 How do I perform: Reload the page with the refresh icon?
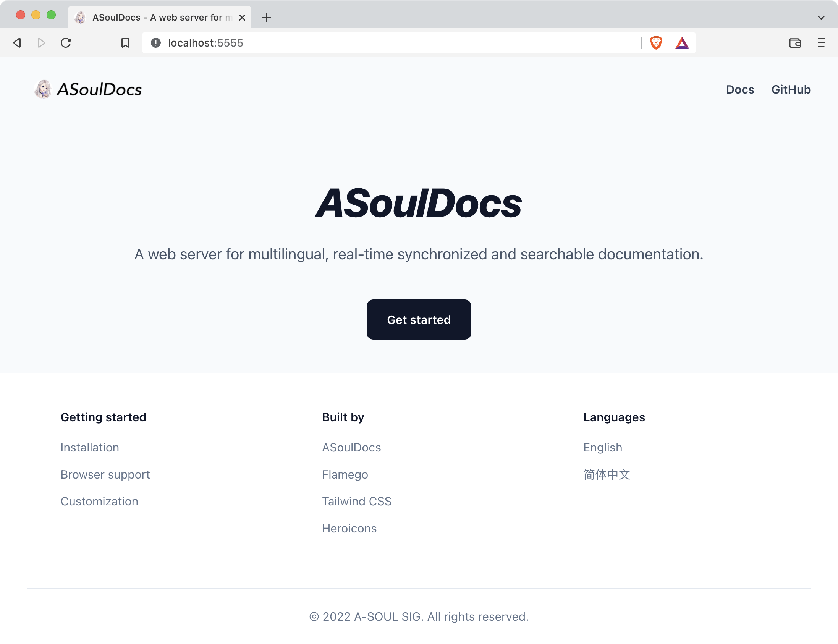[x=66, y=42]
